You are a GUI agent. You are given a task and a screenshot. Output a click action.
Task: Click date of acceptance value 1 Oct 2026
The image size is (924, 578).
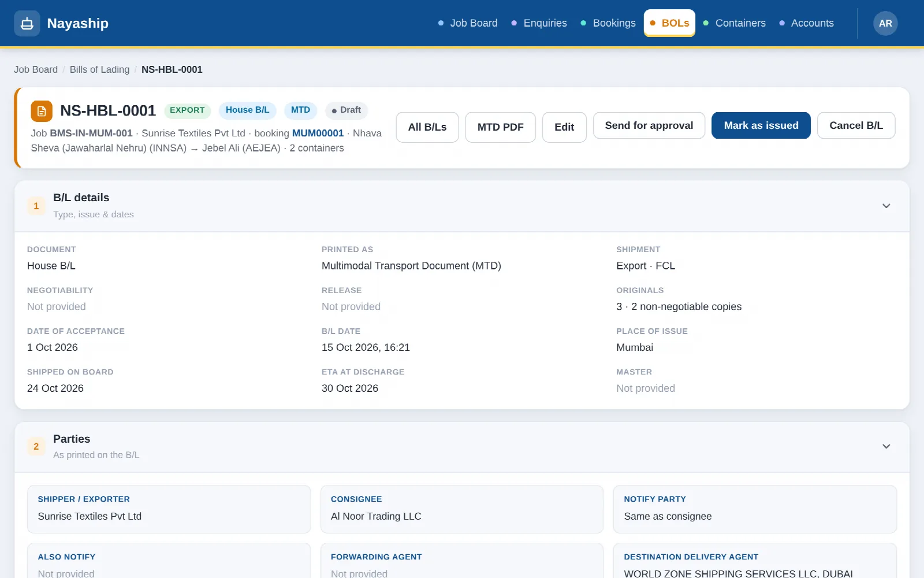53,347
